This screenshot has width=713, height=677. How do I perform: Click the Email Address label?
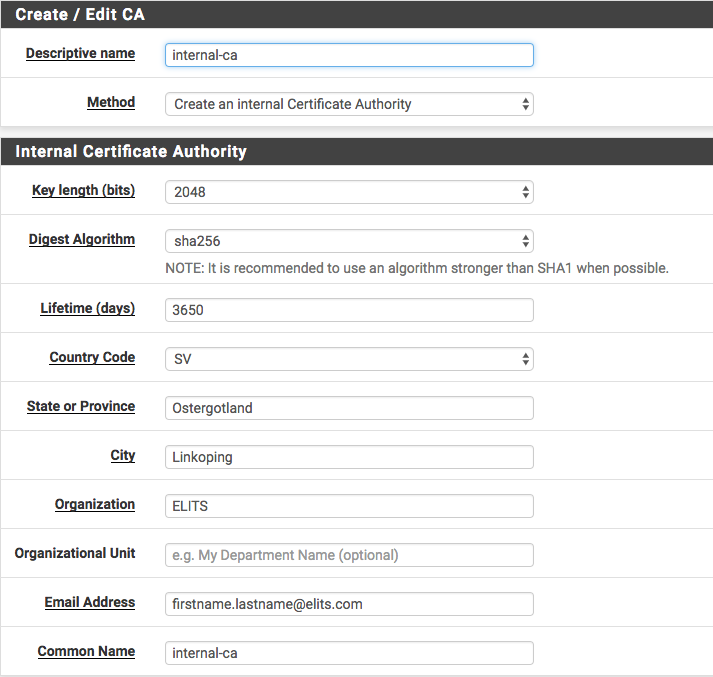click(89, 602)
